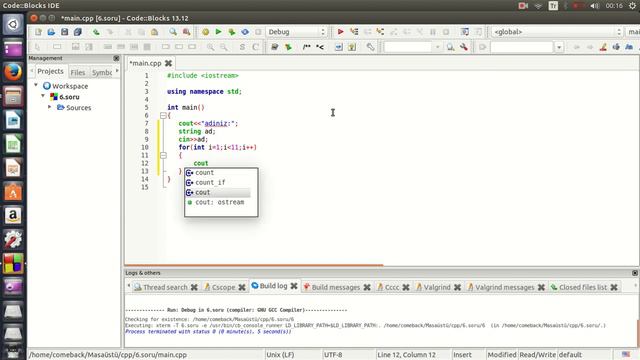Rebuild the project with blue arrows icon
The height and width of the screenshot is (360, 640).
(245, 32)
